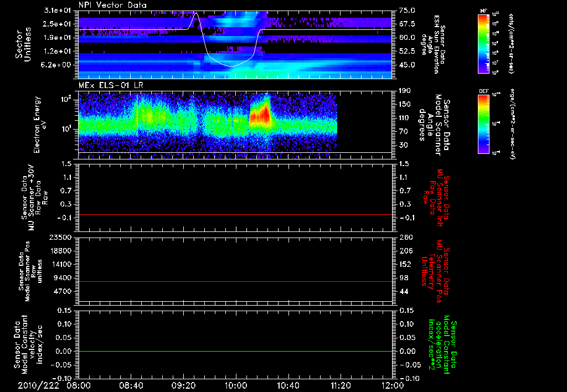The height and width of the screenshot is (392, 567).
Task: Click the 260 telemetry position tick
Action: pyautogui.click(x=406, y=238)
